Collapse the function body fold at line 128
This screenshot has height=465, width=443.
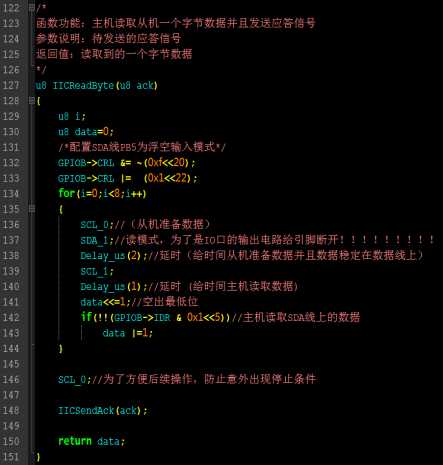[32, 100]
